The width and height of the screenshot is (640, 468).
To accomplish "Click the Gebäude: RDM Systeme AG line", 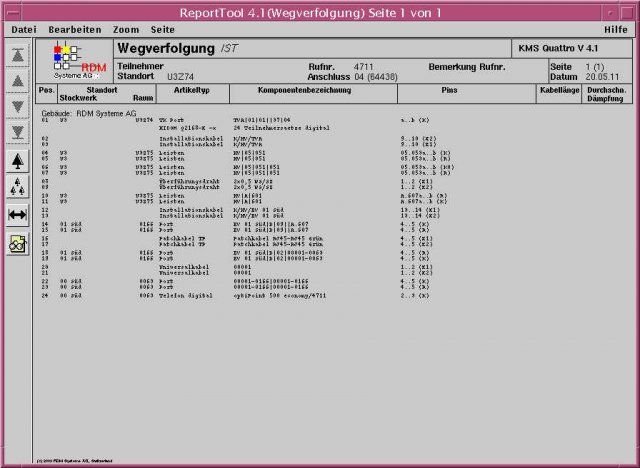I will [89, 113].
